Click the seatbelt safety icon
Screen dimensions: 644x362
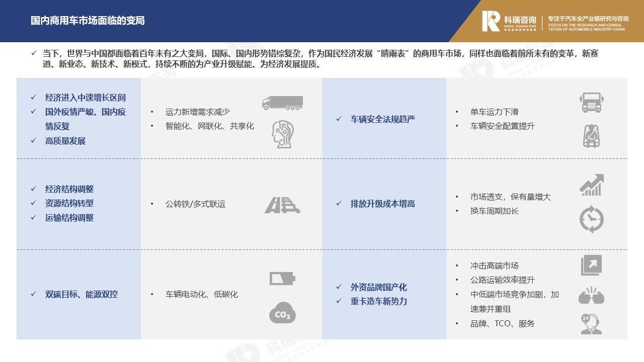[x=591, y=135]
